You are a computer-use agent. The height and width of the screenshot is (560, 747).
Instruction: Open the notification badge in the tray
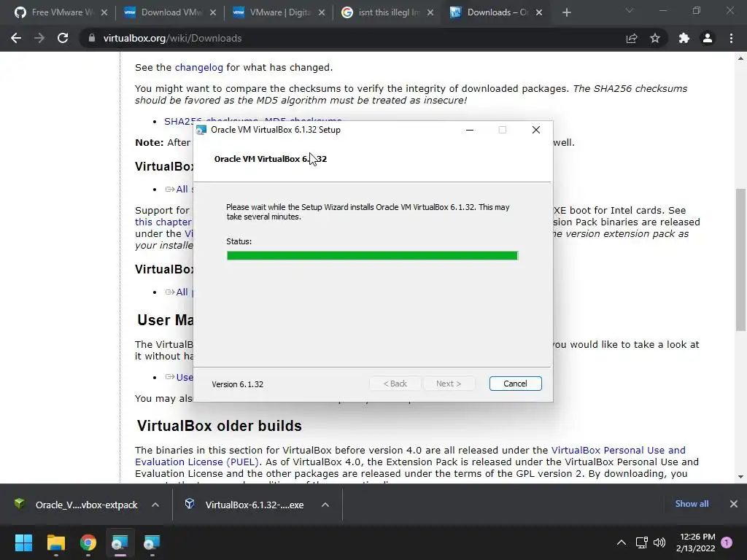[727, 542]
